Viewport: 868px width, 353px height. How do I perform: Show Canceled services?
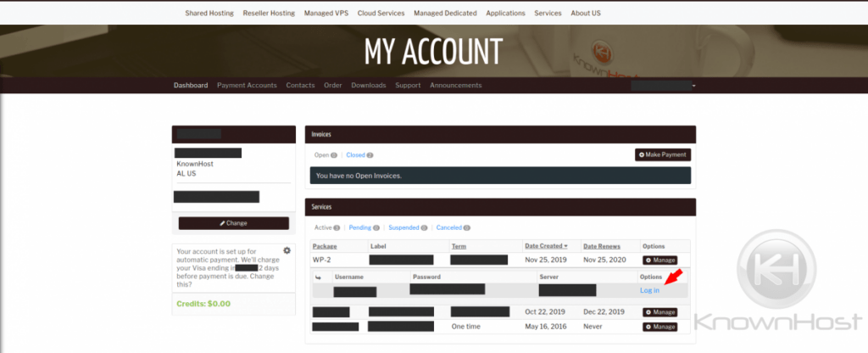pos(453,227)
